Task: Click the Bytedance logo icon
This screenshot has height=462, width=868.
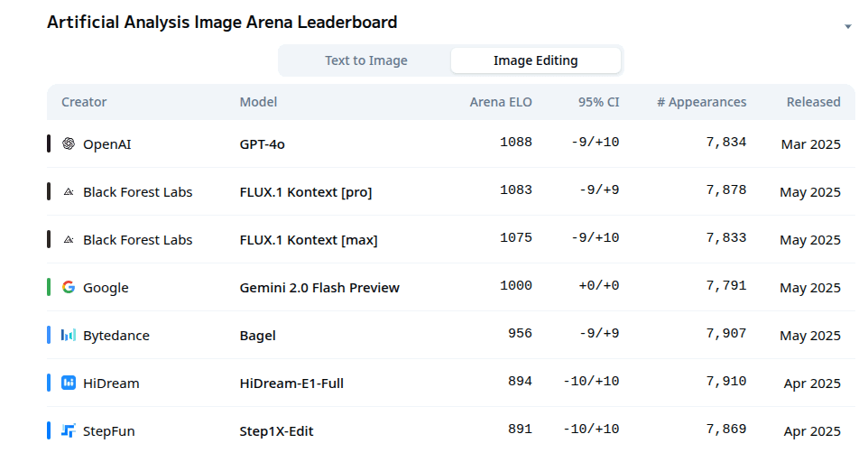Action: pyautogui.click(x=69, y=336)
